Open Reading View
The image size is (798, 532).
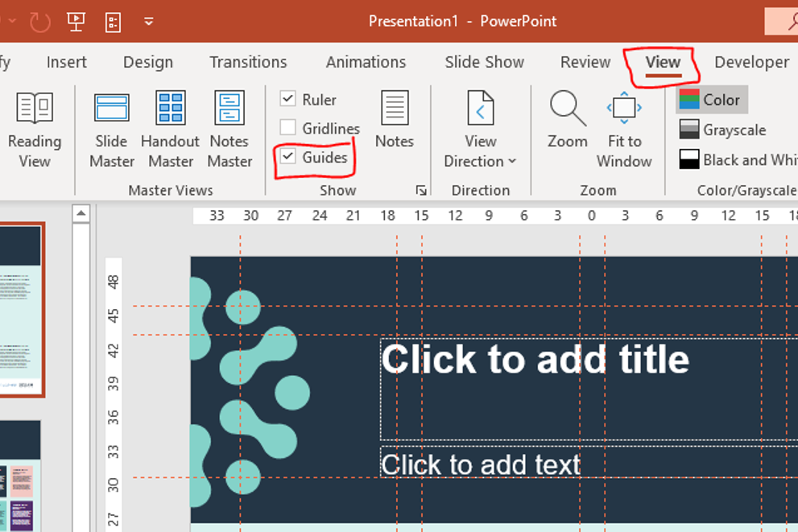[34, 129]
